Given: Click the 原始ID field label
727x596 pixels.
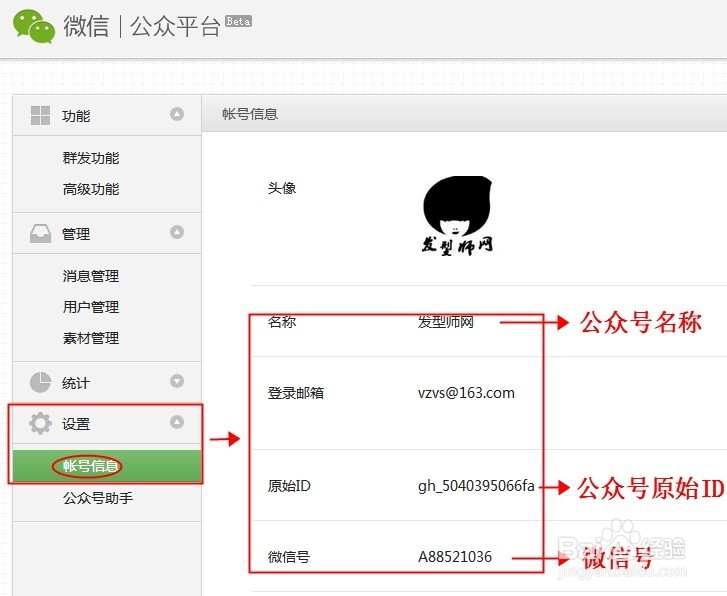Looking at the screenshot, I should 289,486.
